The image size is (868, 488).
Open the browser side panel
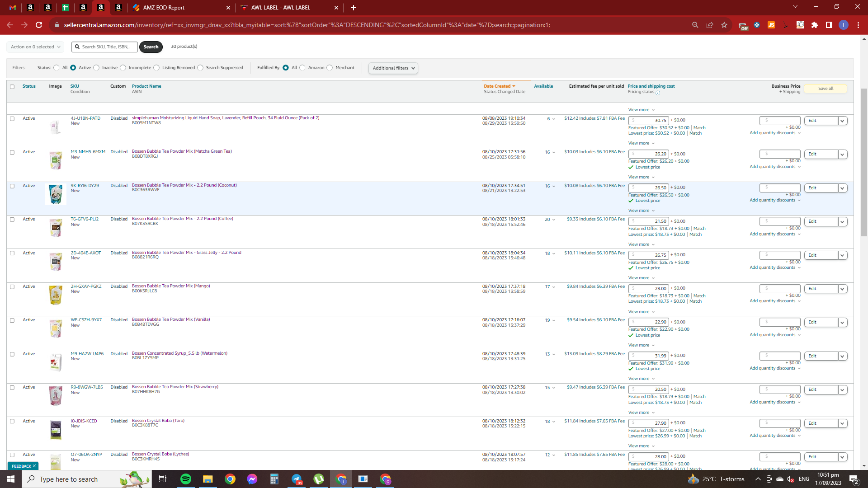point(829,25)
